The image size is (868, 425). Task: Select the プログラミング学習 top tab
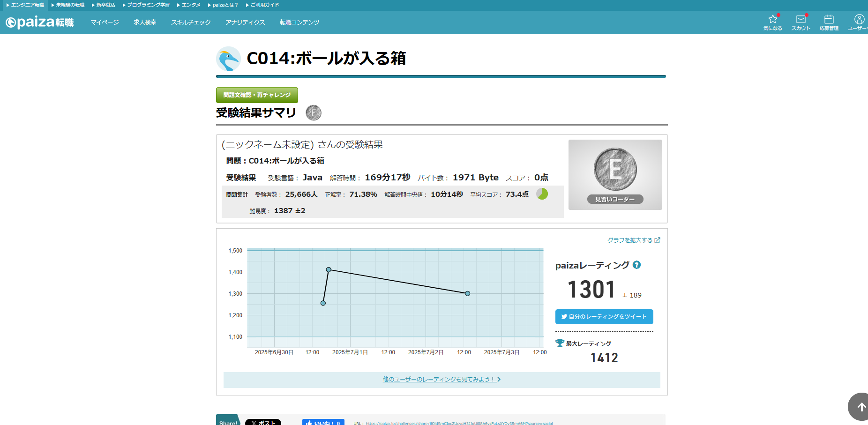coord(146,5)
